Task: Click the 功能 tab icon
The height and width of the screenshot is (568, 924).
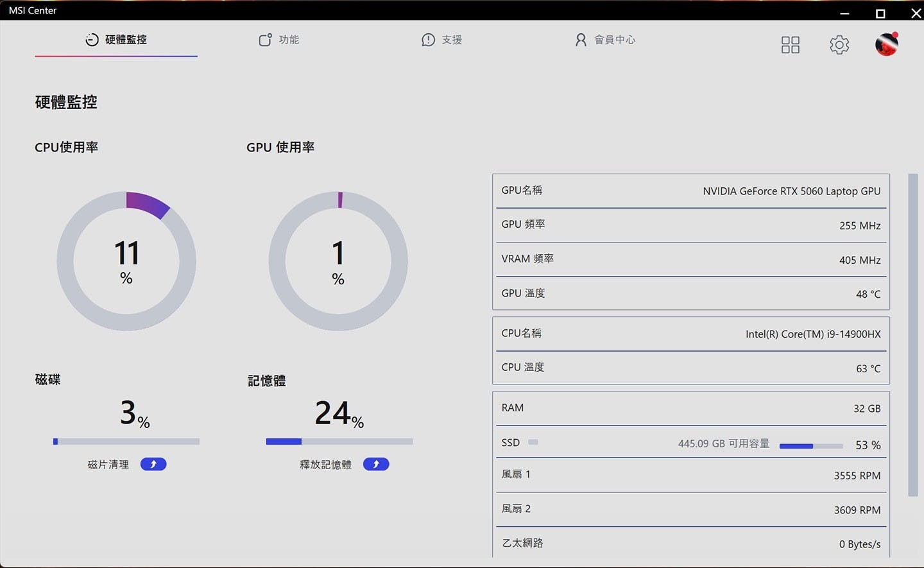Action: pos(265,40)
